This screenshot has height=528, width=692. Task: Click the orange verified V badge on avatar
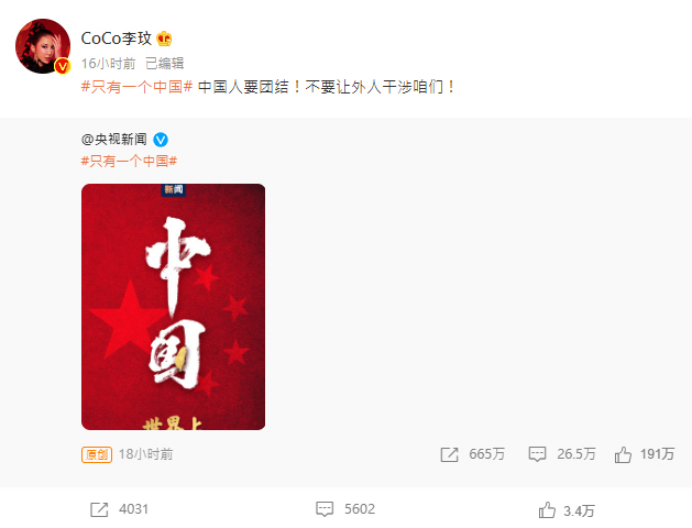[62, 66]
